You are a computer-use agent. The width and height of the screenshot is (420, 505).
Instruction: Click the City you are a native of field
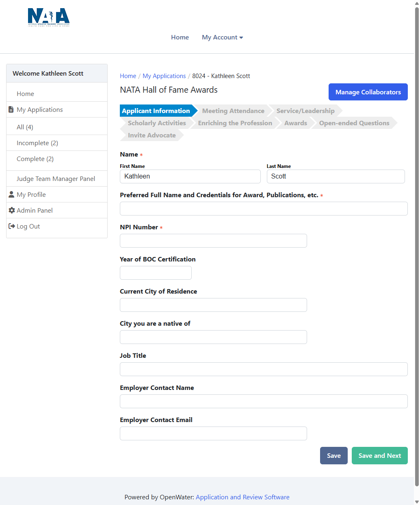[213, 337]
